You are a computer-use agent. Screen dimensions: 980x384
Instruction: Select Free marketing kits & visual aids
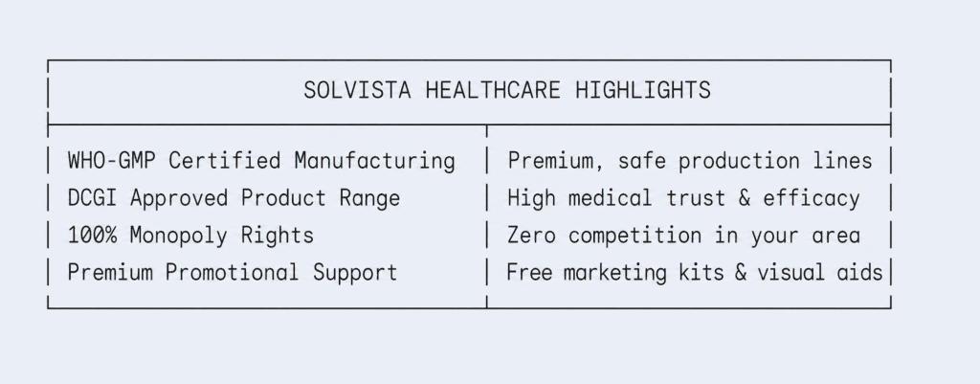[695, 273]
